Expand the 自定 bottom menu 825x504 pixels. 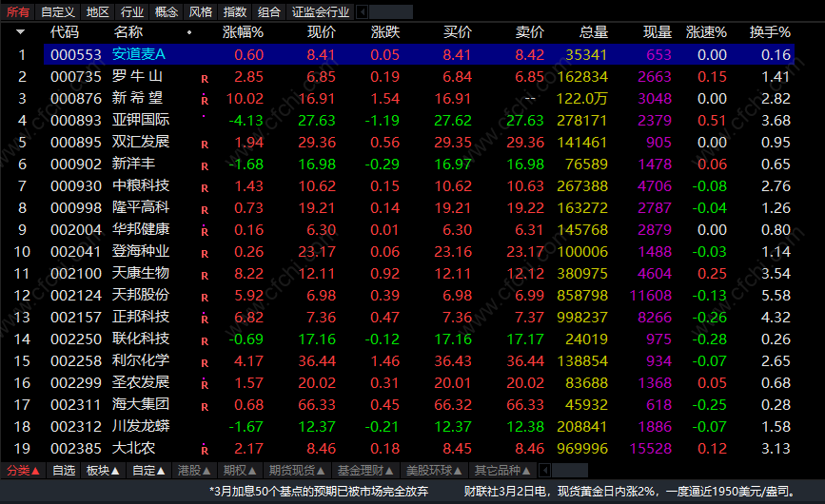148,471
